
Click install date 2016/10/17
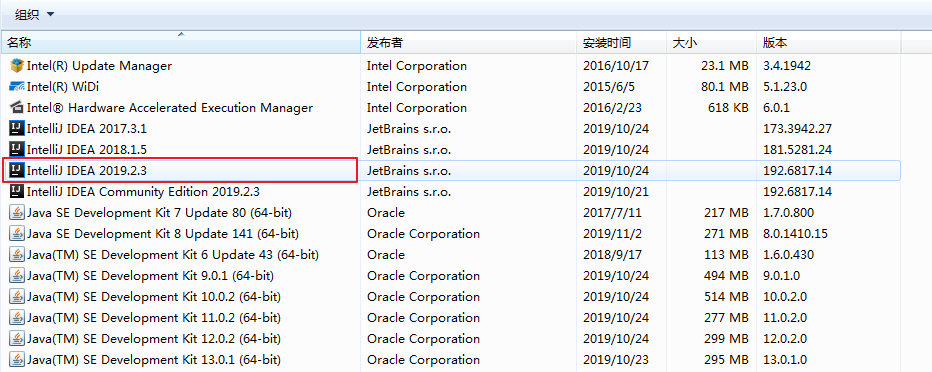pos(616,66)
